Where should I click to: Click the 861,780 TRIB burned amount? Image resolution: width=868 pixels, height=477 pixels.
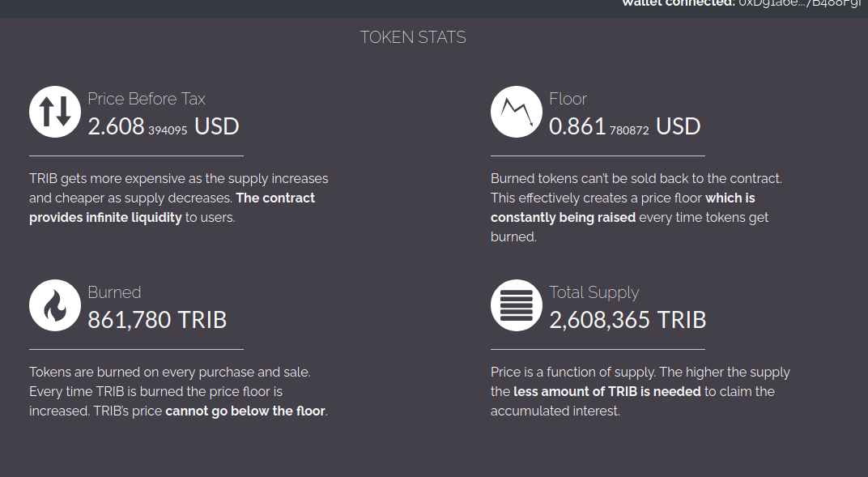click(157, 320)
